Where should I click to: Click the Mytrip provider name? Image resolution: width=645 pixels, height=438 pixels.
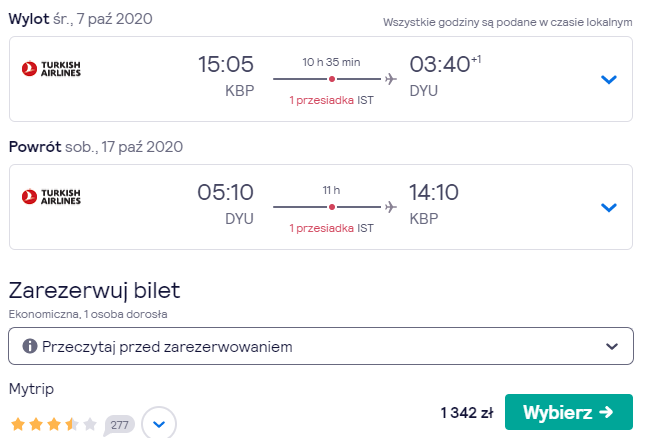click(x=31, y=389)
